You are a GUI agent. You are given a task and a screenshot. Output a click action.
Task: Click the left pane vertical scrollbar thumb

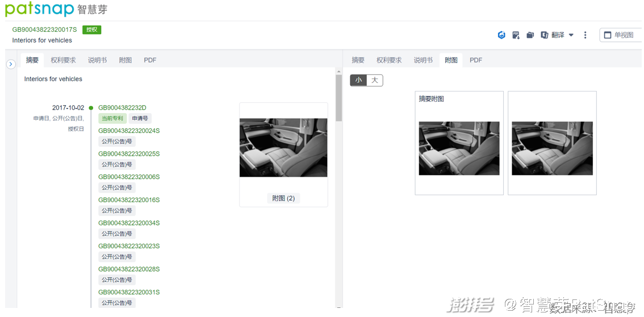(339, 98)
